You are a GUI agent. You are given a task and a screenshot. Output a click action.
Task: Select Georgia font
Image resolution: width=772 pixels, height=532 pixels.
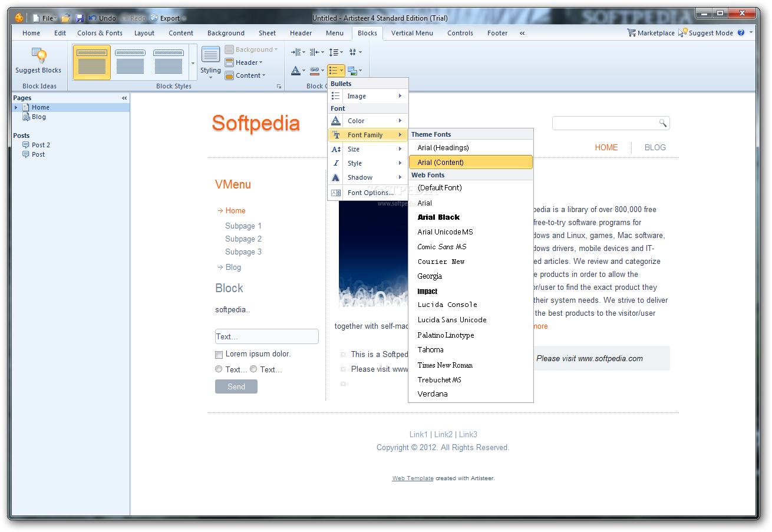471,276
